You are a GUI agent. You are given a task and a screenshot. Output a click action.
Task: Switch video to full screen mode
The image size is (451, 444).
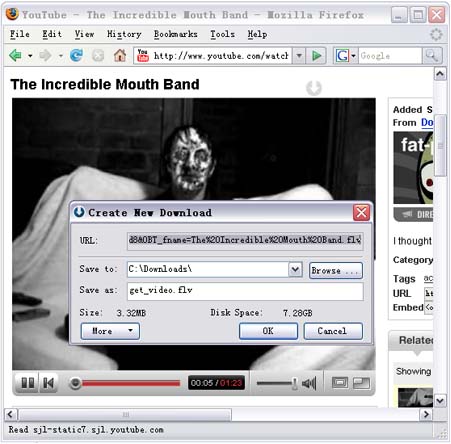361,383
